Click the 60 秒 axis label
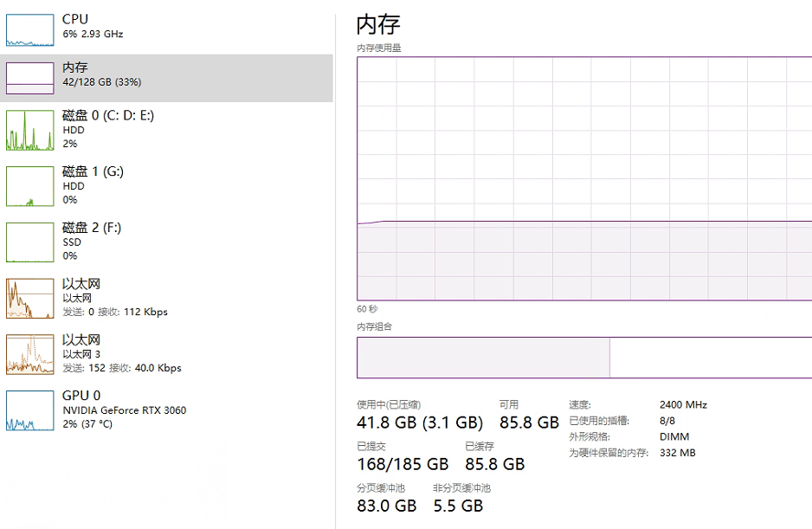 (x=367, y=309)
